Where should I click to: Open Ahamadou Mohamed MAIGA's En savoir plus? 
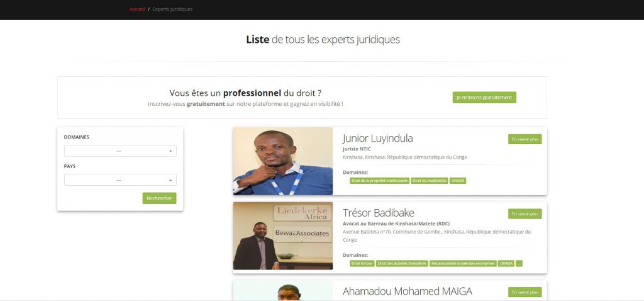pos(525,292)
